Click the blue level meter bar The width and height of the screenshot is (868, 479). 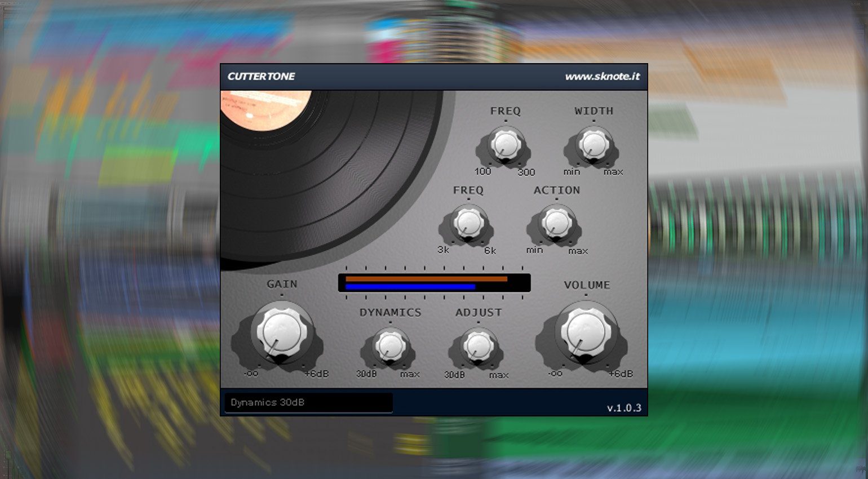pyautogui.click(x=410, y=287)
